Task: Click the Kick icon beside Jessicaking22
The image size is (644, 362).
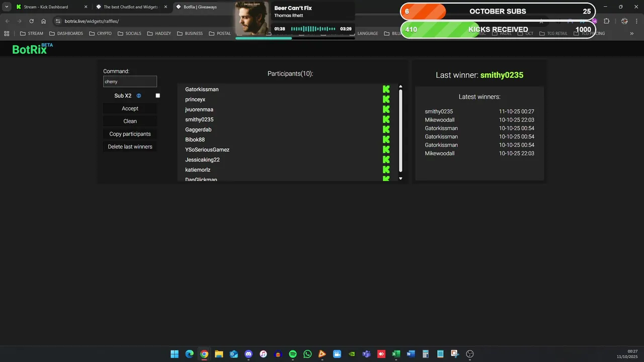Action: coord(386,159)
